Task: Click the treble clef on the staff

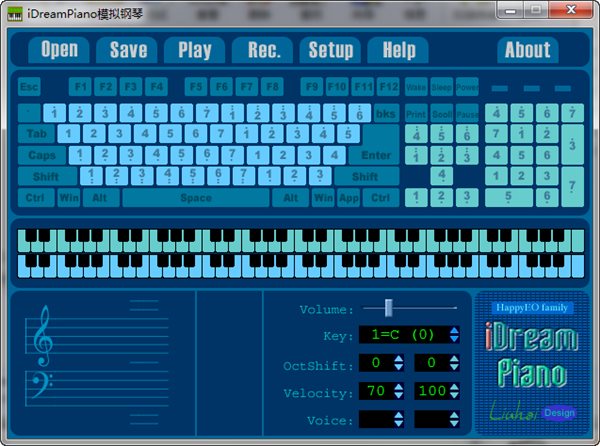Action: click(x=42, y=335)
